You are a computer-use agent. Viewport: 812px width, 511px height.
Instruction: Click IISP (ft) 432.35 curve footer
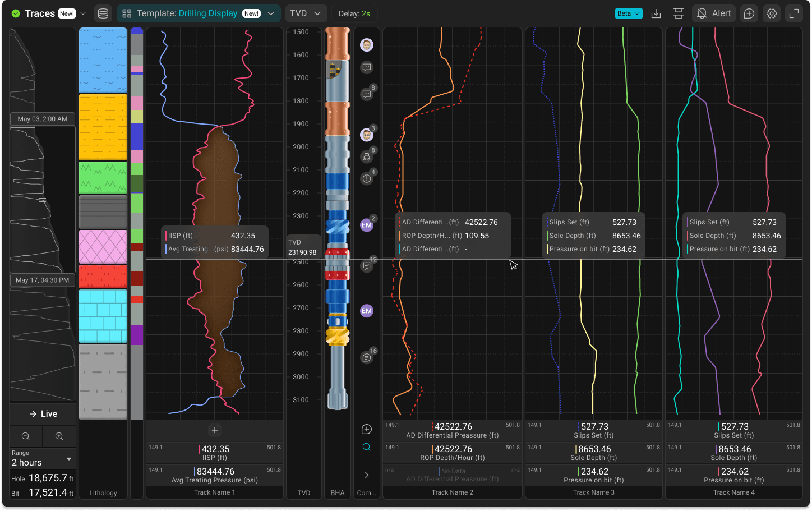click(215, 453)
